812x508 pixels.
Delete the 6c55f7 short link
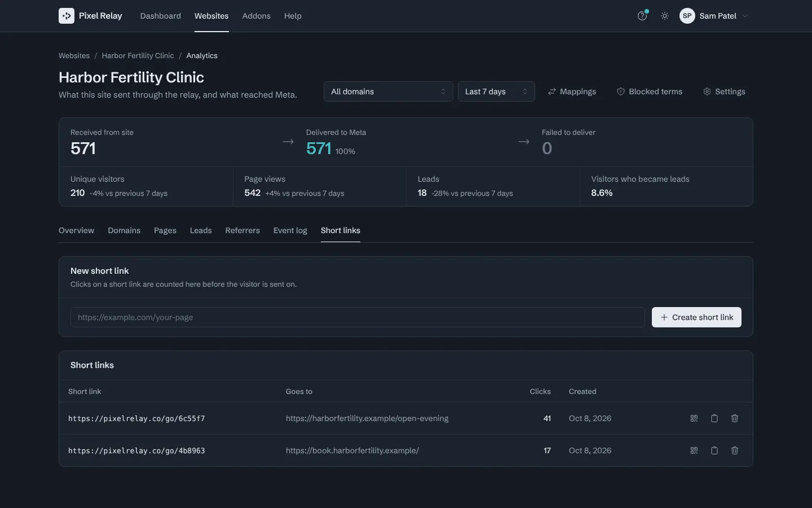click(735, 418)
